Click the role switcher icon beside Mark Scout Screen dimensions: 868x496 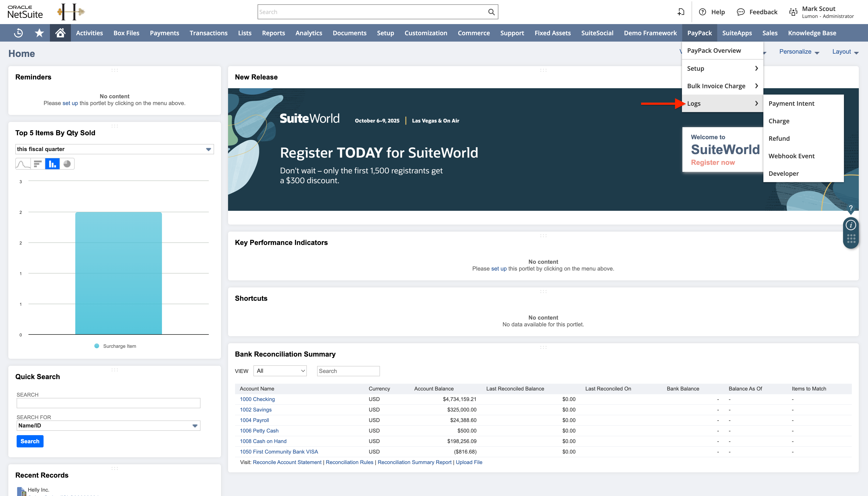point(793,12)
